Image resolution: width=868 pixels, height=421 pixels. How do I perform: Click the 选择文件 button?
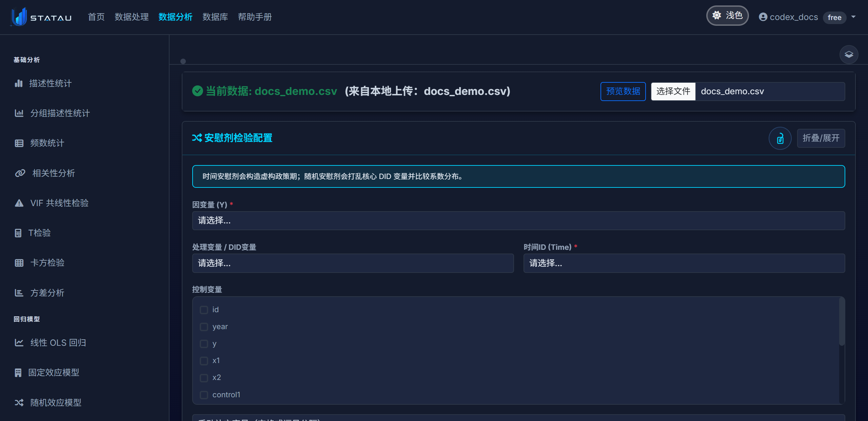pos(673,92)
